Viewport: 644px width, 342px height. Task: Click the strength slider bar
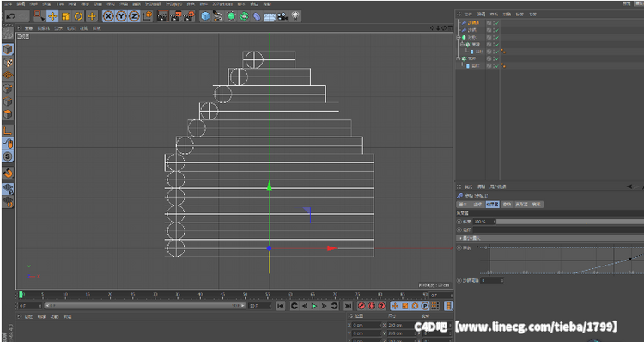569,222
